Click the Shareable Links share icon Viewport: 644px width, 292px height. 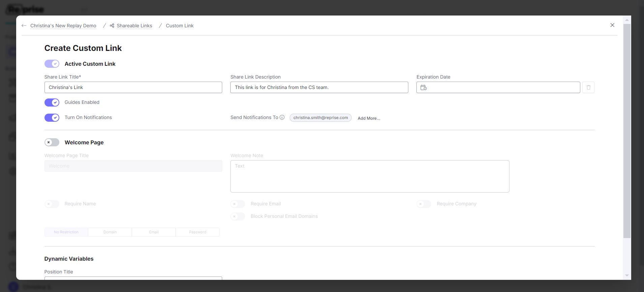(112, 26)
